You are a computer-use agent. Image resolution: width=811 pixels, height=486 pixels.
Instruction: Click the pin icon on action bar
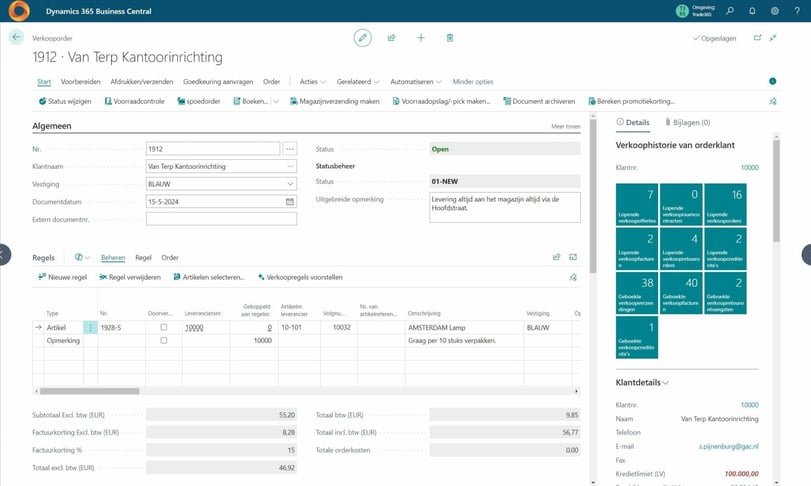click(773, 101)
